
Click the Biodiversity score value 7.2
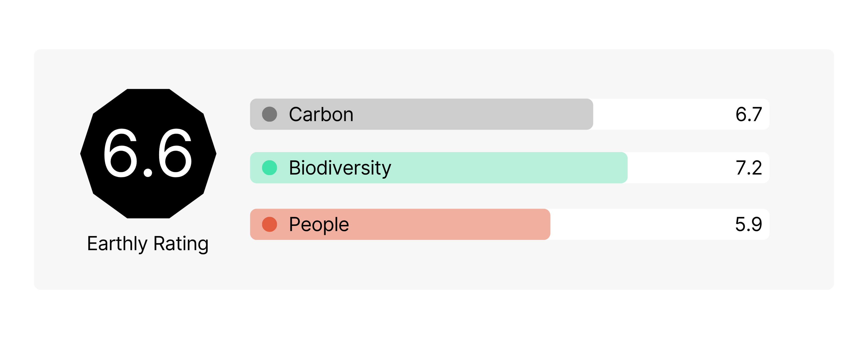tap(748, 168)
